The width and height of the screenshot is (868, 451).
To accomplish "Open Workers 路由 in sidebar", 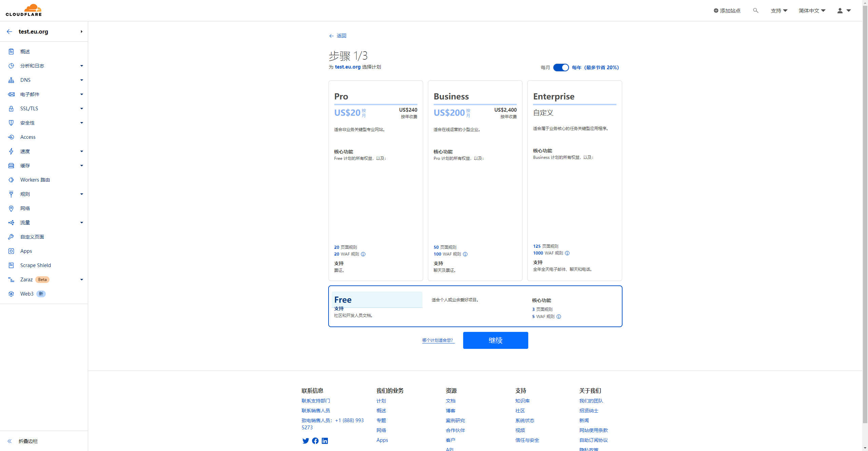I will point(35,180).
